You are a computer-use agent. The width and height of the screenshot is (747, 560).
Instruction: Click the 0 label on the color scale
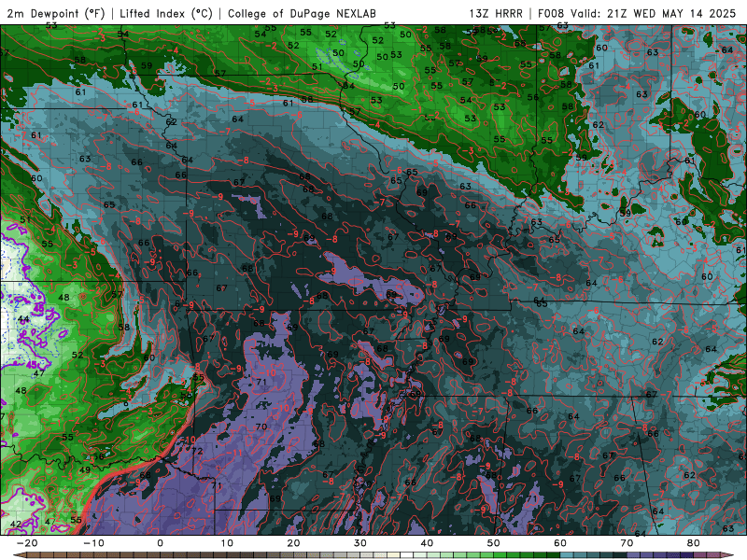pos(160,543)
